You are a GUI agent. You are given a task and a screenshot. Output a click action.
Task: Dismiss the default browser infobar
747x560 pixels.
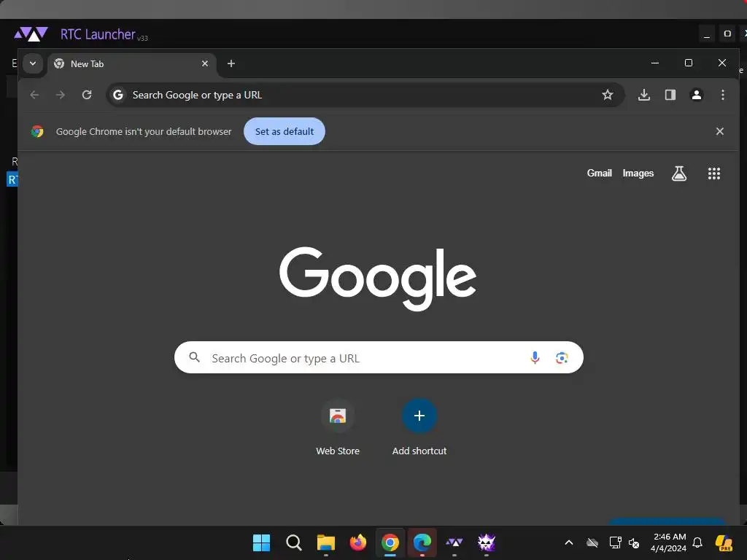[x=720, y=131]
